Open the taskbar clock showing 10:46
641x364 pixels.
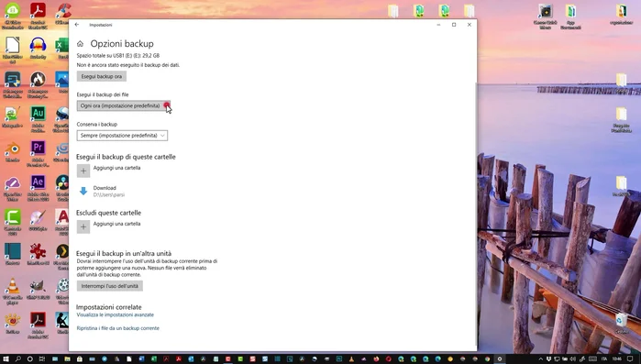tap(618, 359)
